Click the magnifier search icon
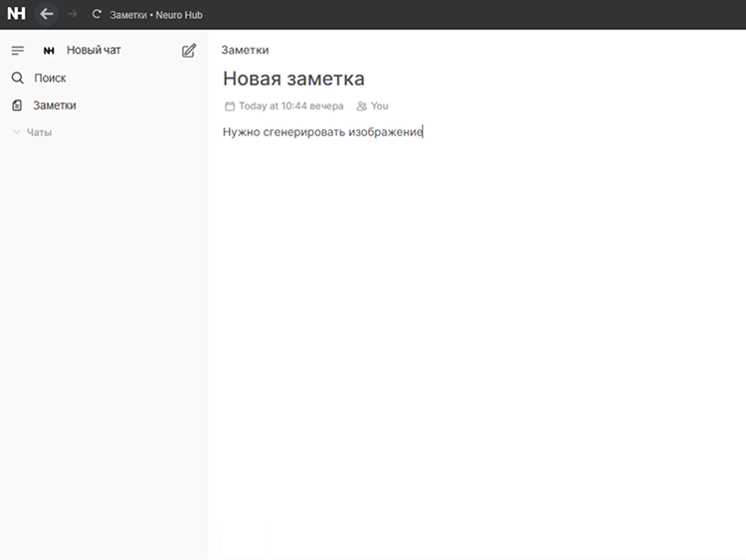 click(18, 78)
